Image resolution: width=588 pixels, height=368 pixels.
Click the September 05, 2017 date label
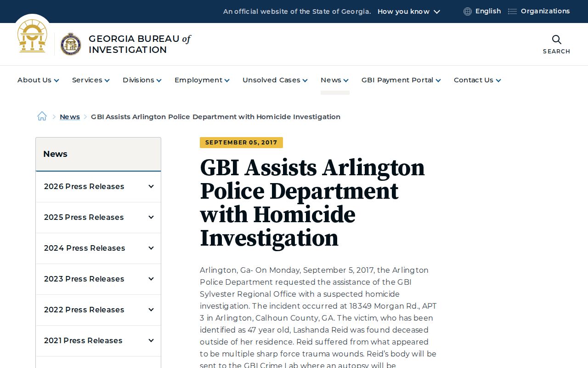pos(241,143)
